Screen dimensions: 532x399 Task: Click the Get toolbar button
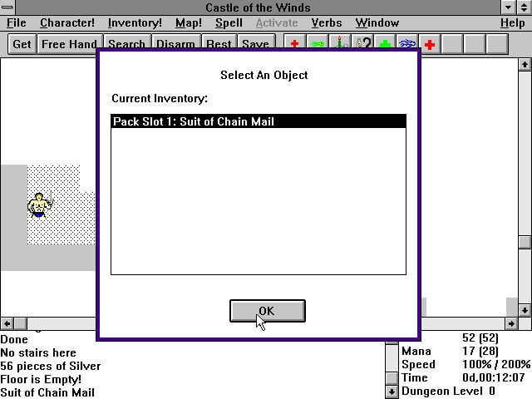(22, 44)
